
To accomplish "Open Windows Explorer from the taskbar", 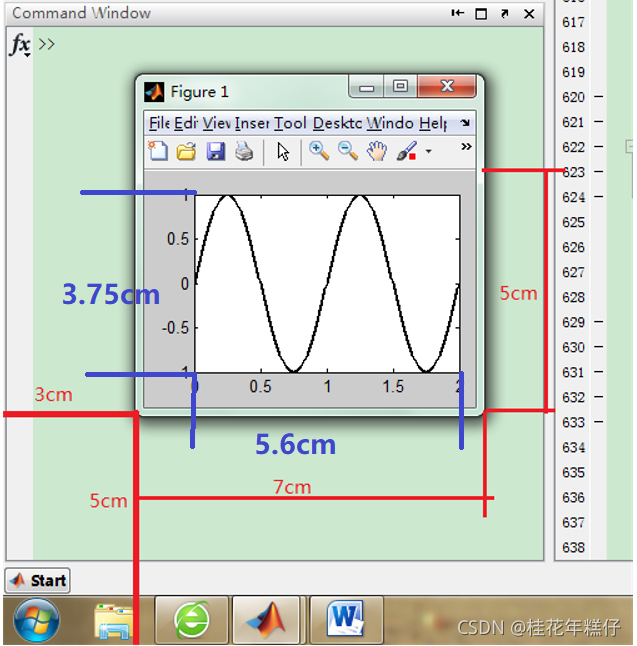I will click(x=113, y=621).
